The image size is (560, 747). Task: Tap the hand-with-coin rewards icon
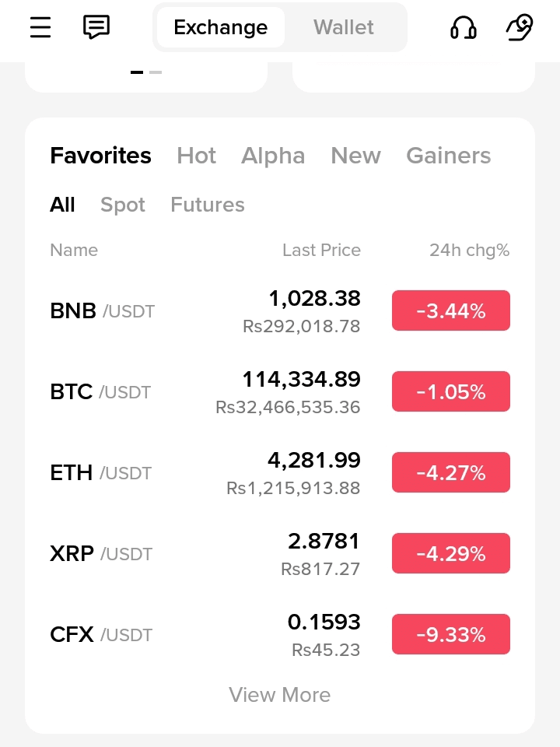519,27
